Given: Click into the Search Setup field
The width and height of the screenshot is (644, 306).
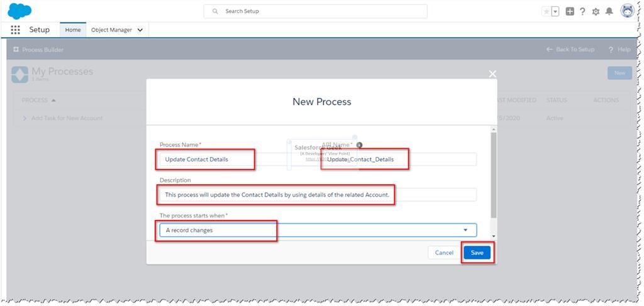Looking at the screenshot, I should pyautogui.click(x=316, y=11).
